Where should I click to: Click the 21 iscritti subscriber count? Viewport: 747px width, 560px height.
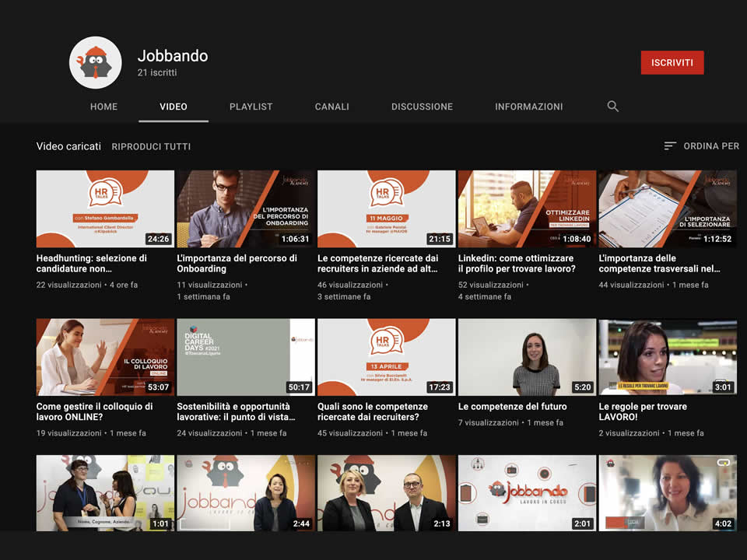pyautogui.click(x=157, y=72)
